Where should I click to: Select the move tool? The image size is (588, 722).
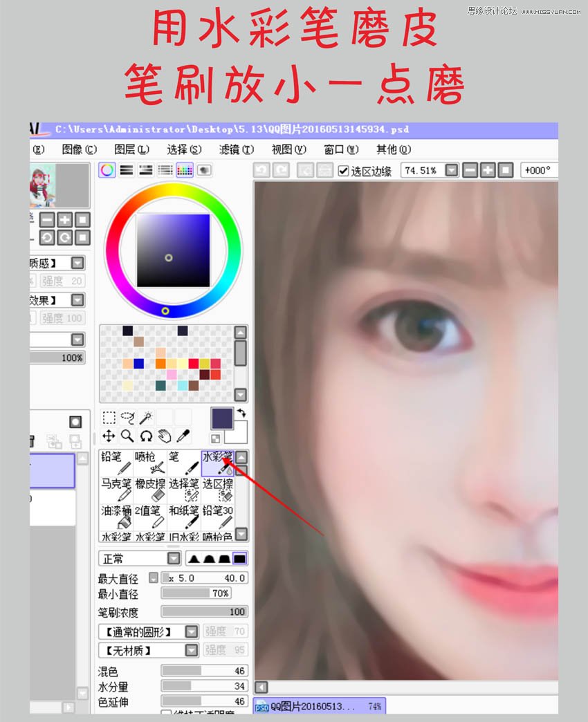(109, 436)
